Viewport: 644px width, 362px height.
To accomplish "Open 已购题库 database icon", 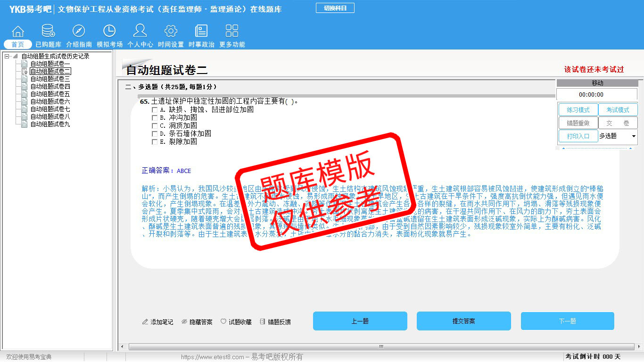I will pos(48,32).
